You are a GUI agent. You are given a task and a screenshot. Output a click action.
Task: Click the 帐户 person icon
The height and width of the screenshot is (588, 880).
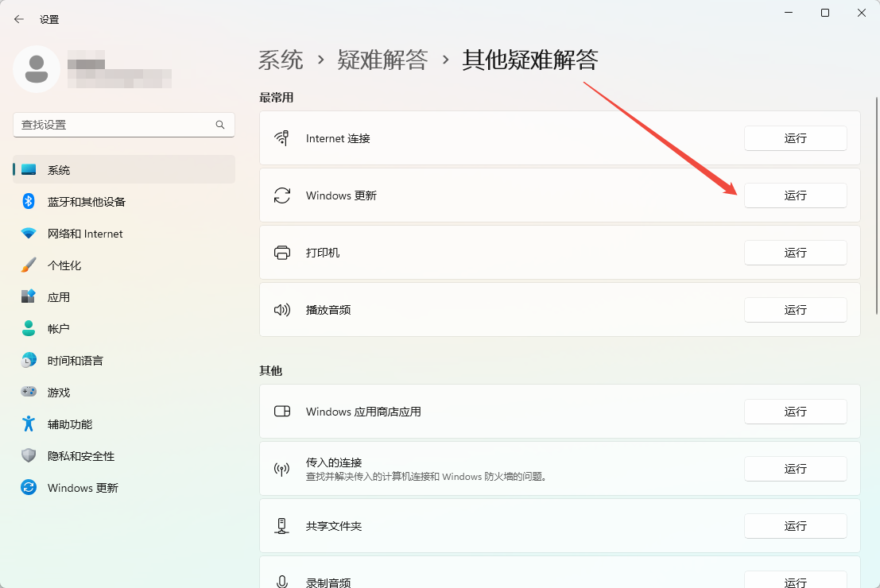click(29, 328)
